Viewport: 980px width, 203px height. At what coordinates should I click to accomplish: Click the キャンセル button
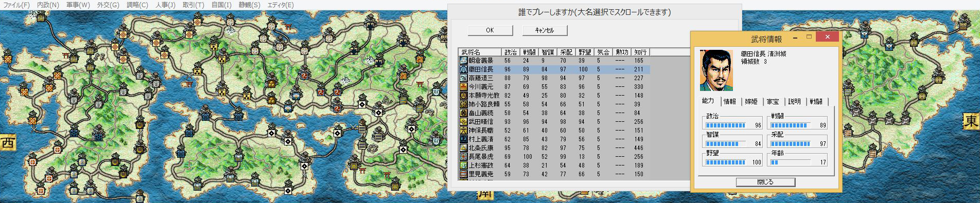click(x=545, y=30)
